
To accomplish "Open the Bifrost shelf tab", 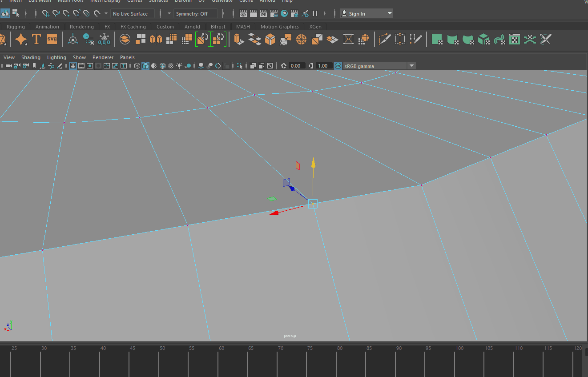I will click(x=218, y=27).
